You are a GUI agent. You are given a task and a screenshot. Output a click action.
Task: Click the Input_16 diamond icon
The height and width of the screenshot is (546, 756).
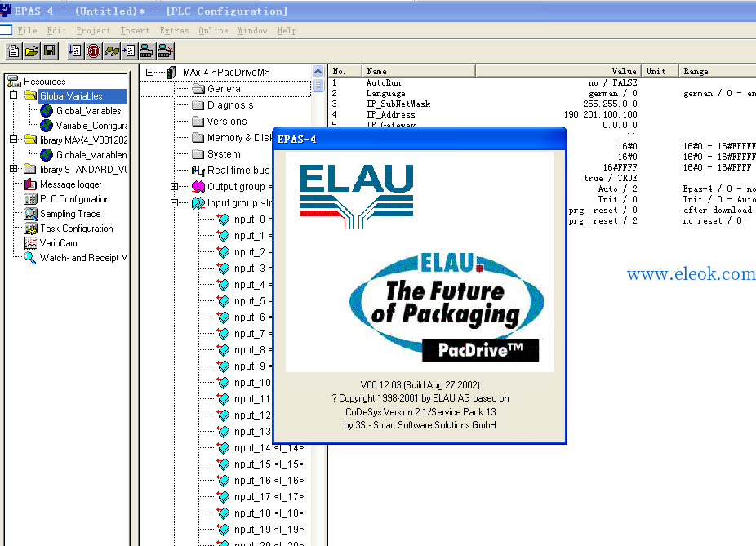click(223, 481)
